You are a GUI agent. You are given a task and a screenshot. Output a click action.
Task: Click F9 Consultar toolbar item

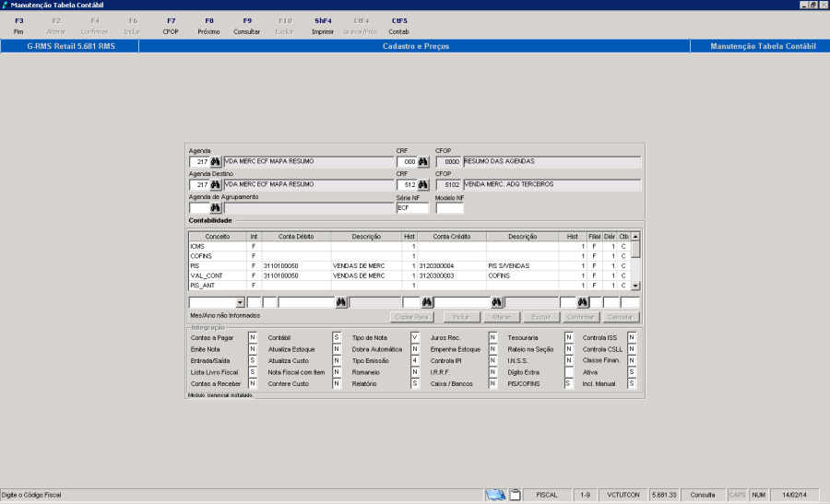coord(247,26)
